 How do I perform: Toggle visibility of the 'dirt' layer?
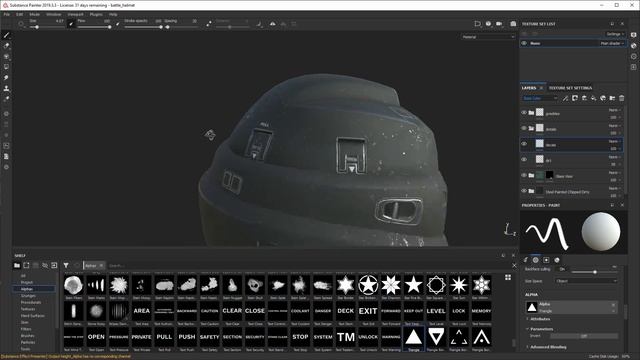click(524, 160)
